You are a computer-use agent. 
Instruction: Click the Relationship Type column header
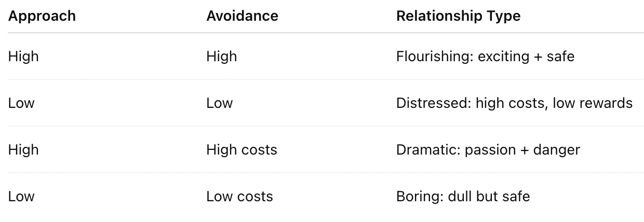(458, 16)
